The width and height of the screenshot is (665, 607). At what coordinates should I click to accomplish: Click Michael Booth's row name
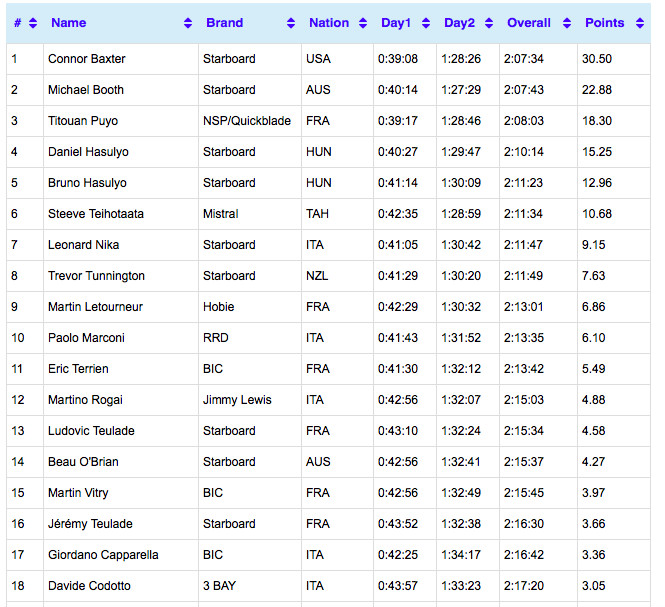click(x=86, y=90)
